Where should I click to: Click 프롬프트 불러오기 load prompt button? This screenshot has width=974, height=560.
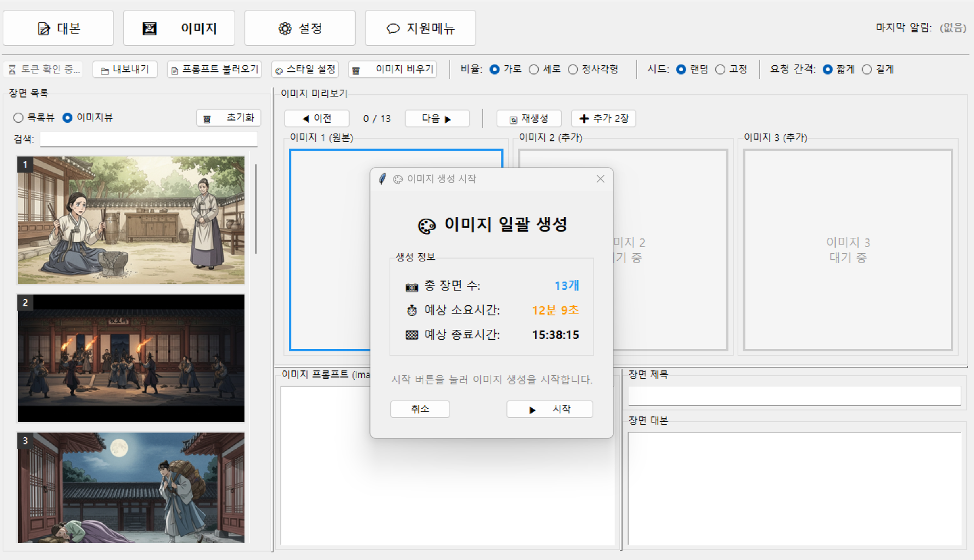(x=214, y=70)
